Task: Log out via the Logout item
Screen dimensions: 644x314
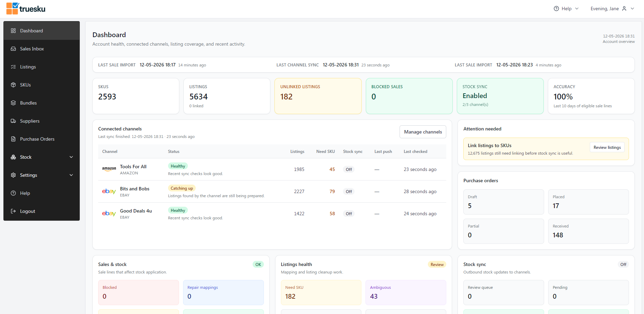Action: (42, 211)
